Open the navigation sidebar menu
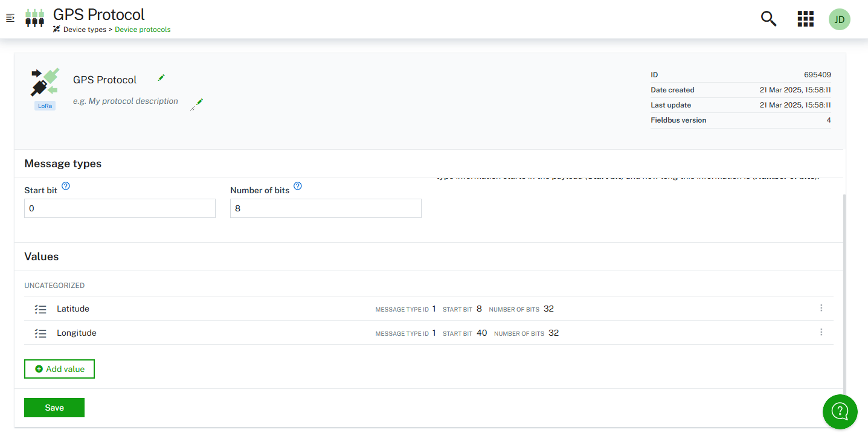This screenshot has height=439, width=868. (10, 18)
